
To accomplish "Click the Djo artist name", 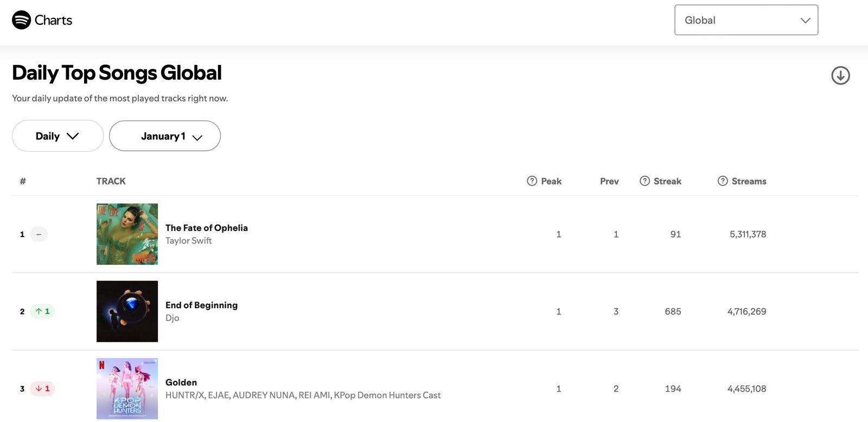I will coord(172,318).
